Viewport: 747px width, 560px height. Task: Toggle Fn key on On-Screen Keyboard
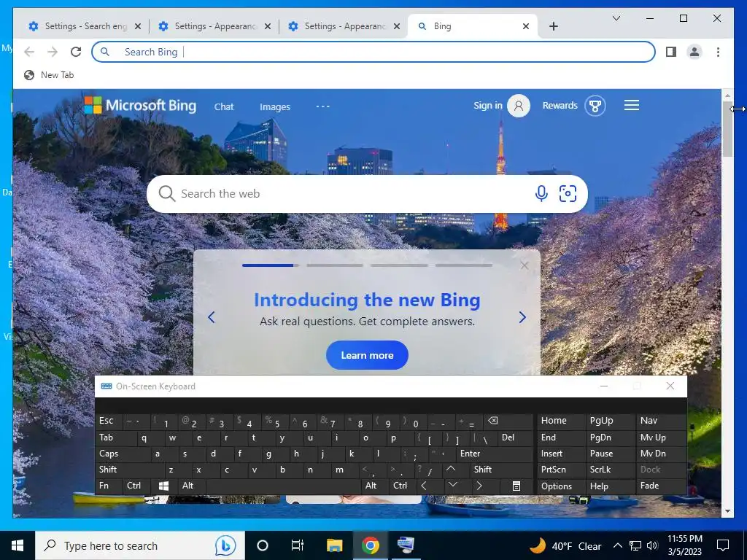coord(109,486)
